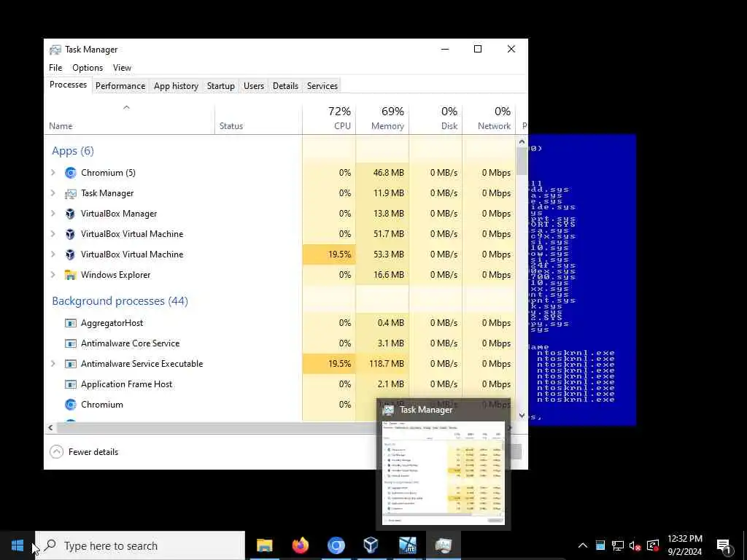Click the background Chromium process icon
The height and width of the screenshot is (560, 747).
click(71, 405)
